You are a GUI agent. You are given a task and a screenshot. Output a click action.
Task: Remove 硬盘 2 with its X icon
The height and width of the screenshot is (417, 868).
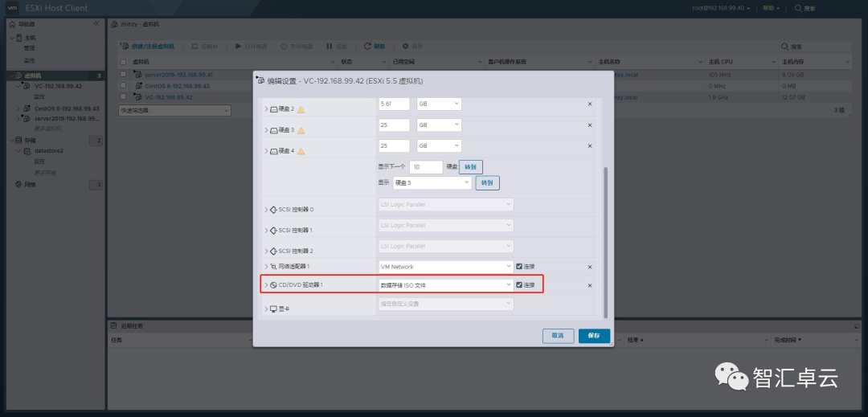click(x=590, y=104)
